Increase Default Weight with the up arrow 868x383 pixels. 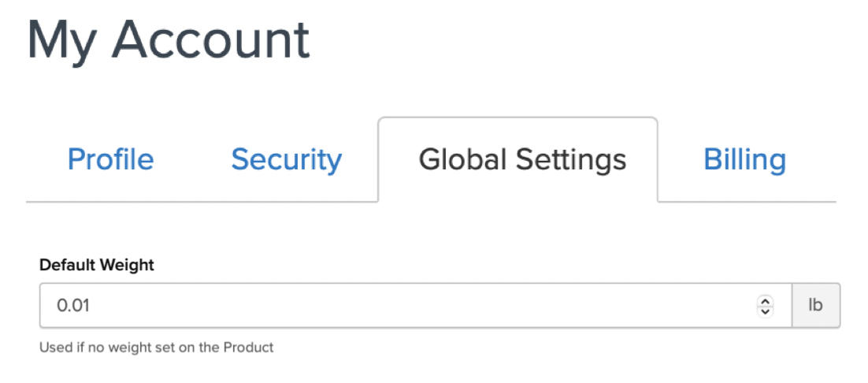pos(764,299)
